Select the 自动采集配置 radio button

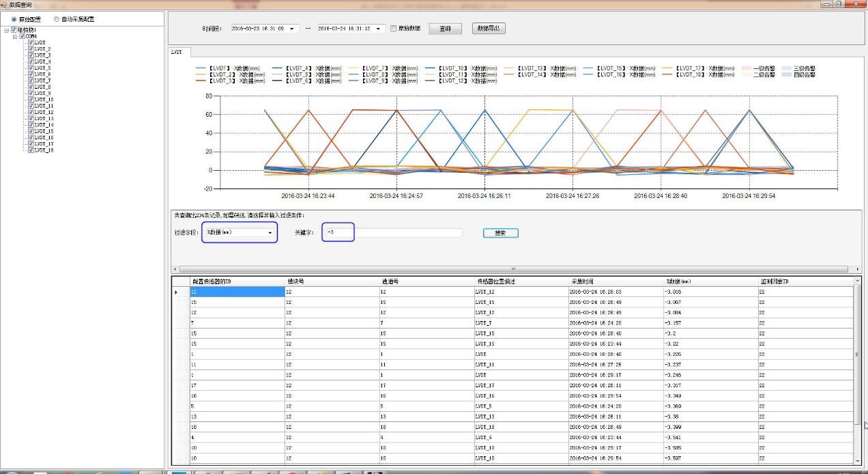coord(57,19)
